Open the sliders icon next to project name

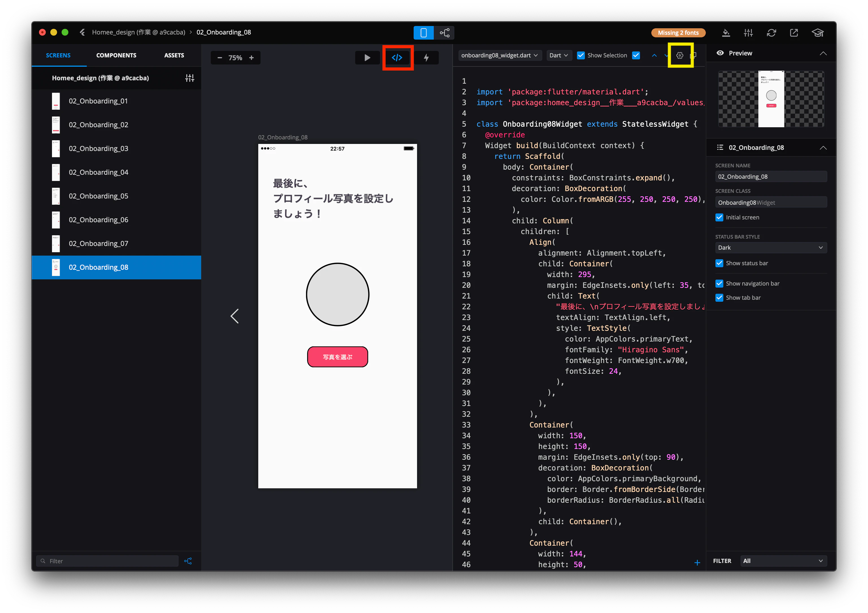[190, 78]
